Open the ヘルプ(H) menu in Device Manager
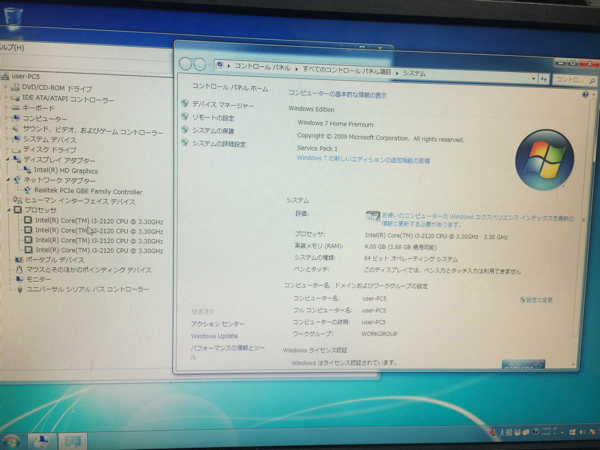 tap(13, 47)
